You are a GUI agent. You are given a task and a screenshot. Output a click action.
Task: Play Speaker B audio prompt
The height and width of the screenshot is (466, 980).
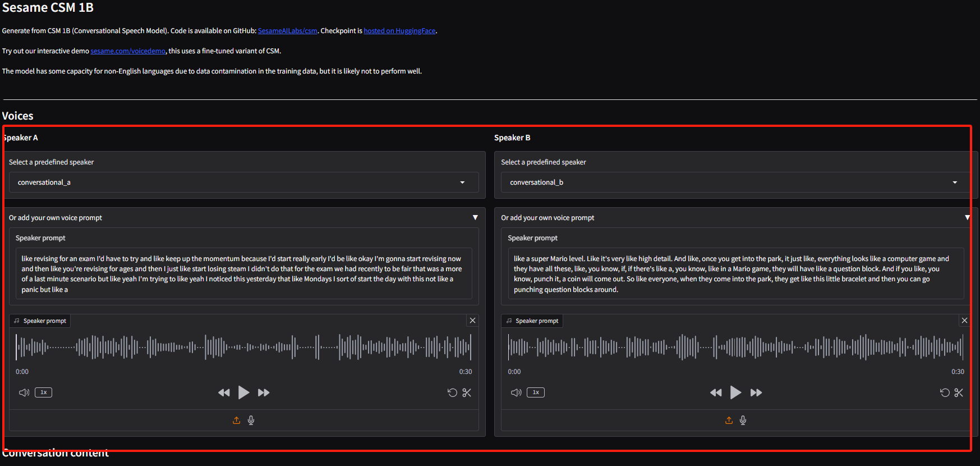coord(735,392)
